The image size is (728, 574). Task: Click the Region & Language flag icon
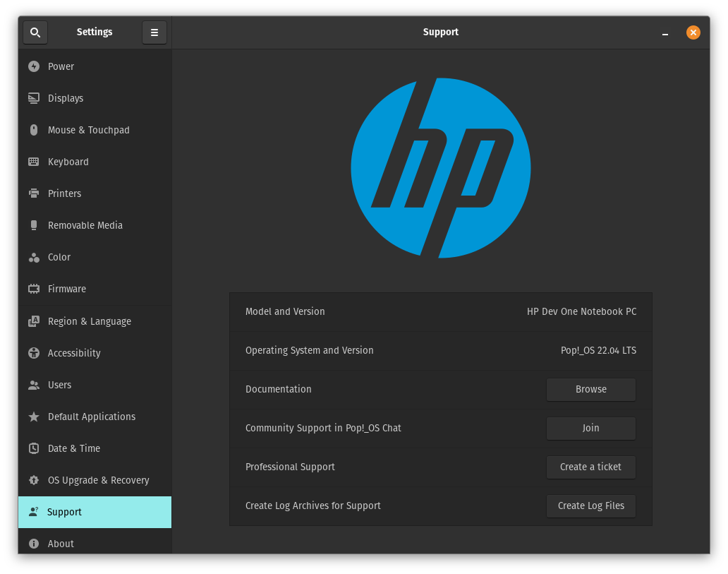click(x=34, y=321)
